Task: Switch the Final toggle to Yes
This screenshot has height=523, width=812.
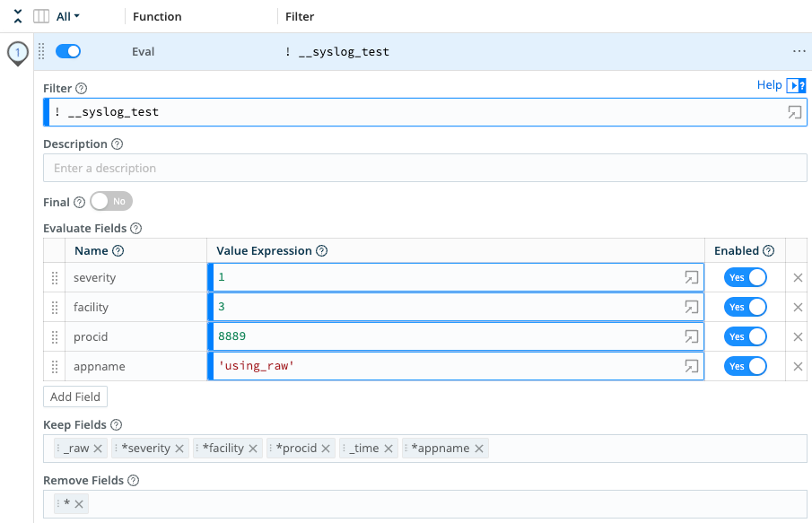Action: pos(110,201)
